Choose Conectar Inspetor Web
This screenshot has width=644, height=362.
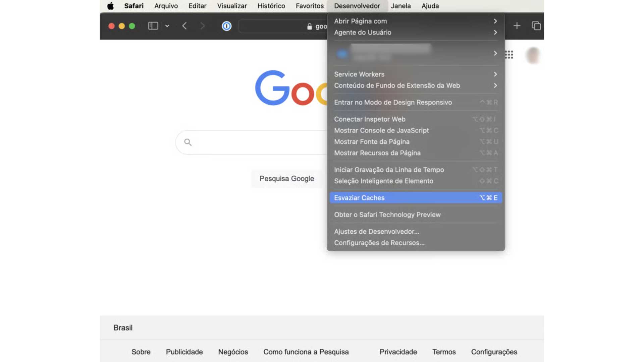416,119
